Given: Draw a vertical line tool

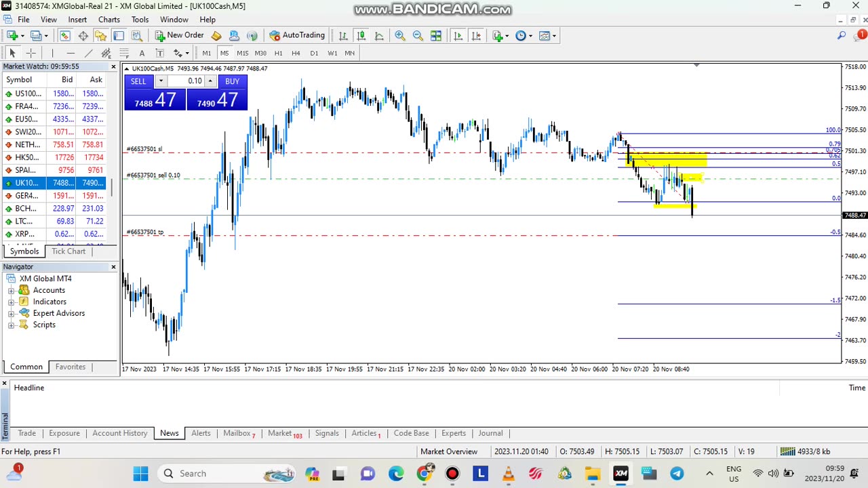Looking at the screenshot, I should pos(52,53).
